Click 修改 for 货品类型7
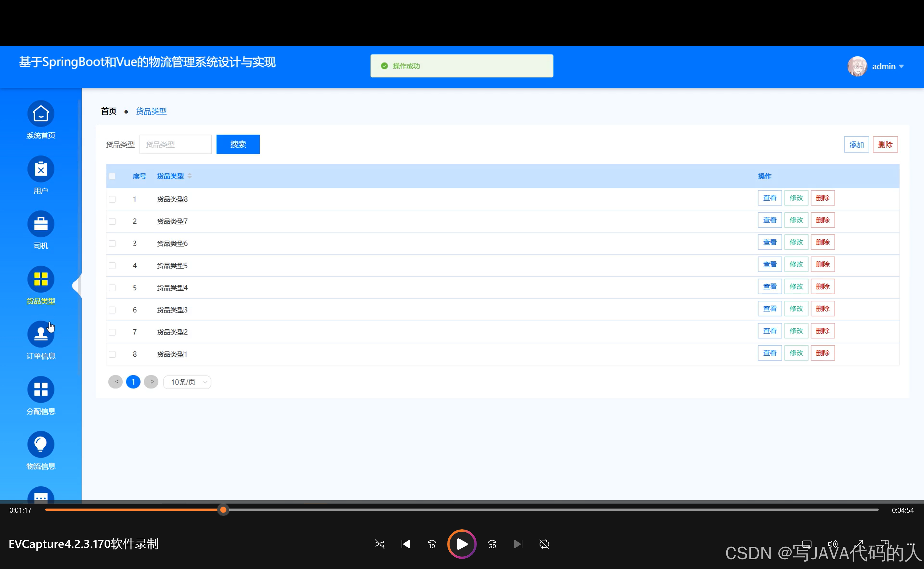 click(796, 220)
